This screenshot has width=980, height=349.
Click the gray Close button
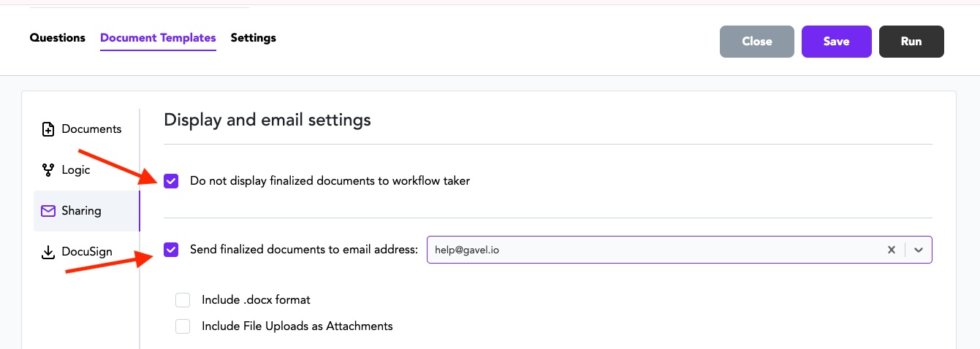[x=757, y=42]
